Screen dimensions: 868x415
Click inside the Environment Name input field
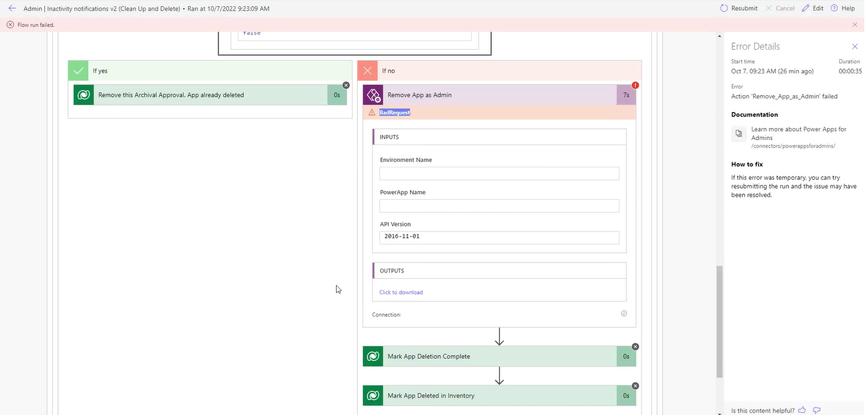tap(498, 173)
